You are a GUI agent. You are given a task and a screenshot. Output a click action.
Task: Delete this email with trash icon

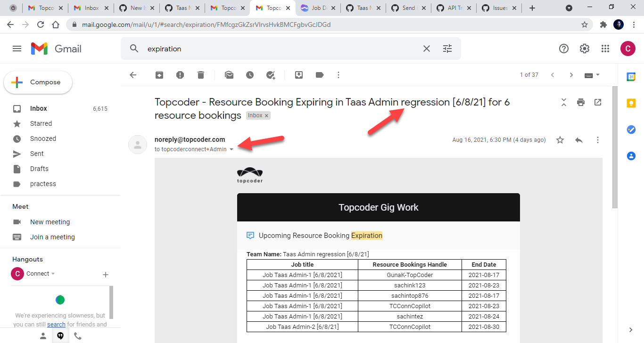pyautogui.click(x=201, y=75)
